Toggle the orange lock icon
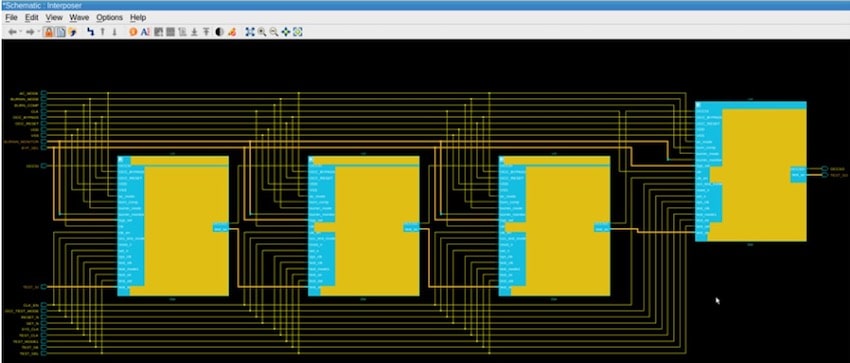This screenshot has width=850, height=363. click(x=48, y=32)
